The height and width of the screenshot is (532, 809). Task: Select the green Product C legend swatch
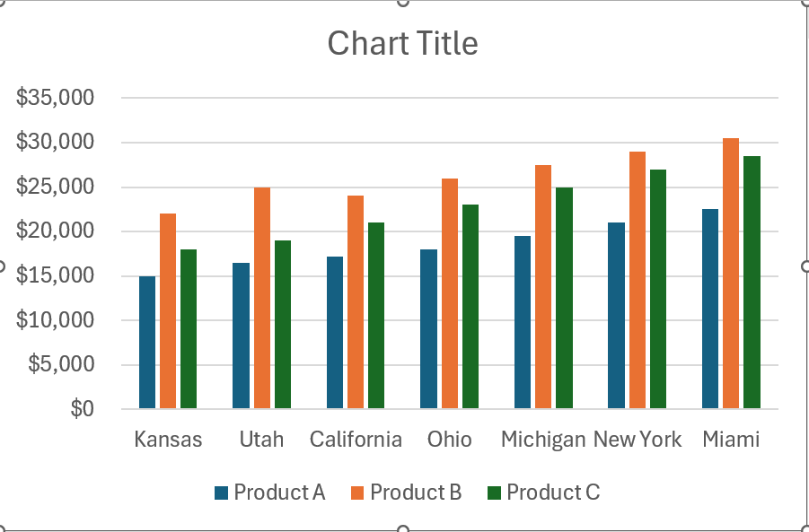(x=494, y=493)
